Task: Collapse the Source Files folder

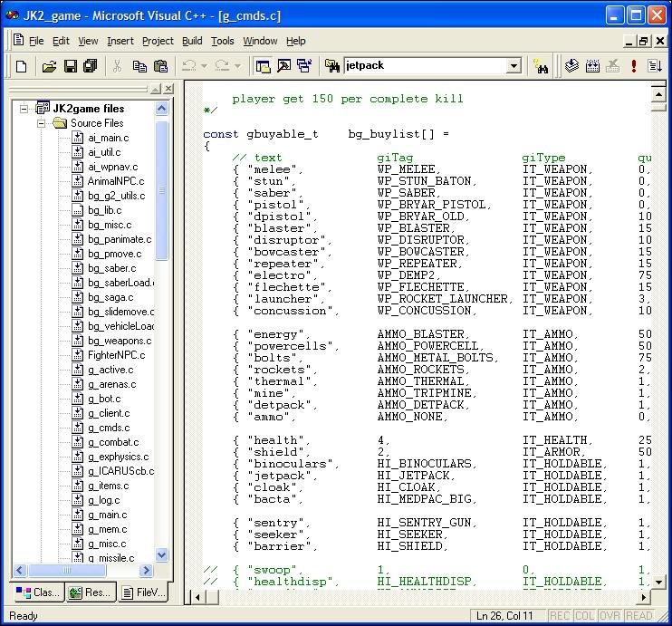Action: [x=41, y=123]
